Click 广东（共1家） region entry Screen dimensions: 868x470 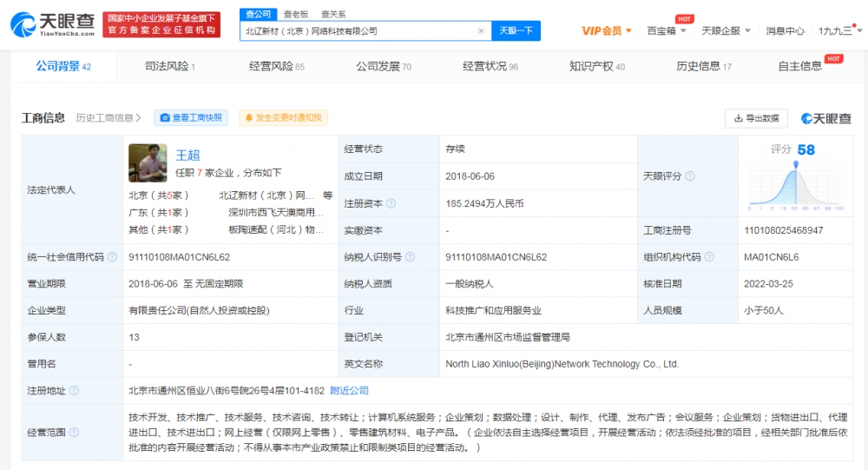click(159, 213)
